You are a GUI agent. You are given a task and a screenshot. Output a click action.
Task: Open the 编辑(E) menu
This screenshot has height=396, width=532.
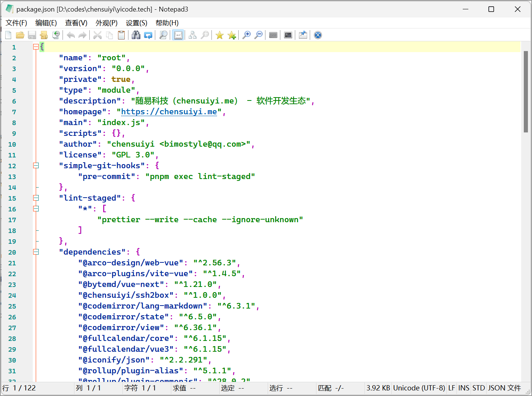[x=46, y=23]
